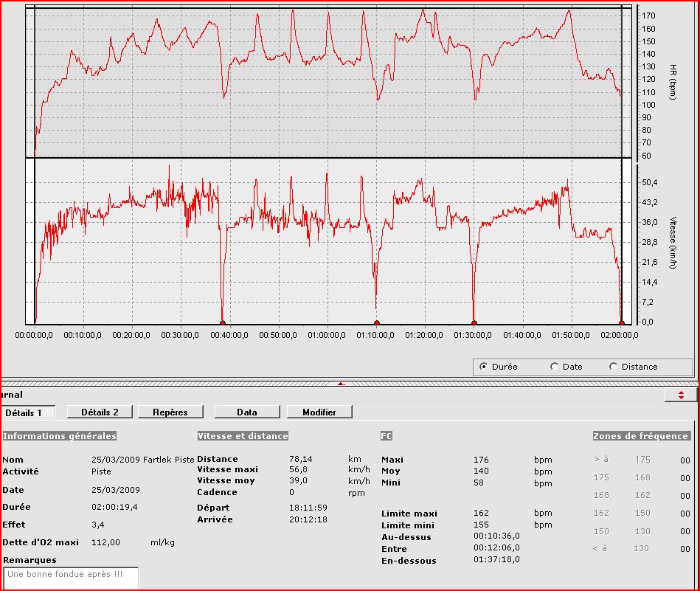Select the Distance radio button

pyautogui.click(x=613, y=366)
